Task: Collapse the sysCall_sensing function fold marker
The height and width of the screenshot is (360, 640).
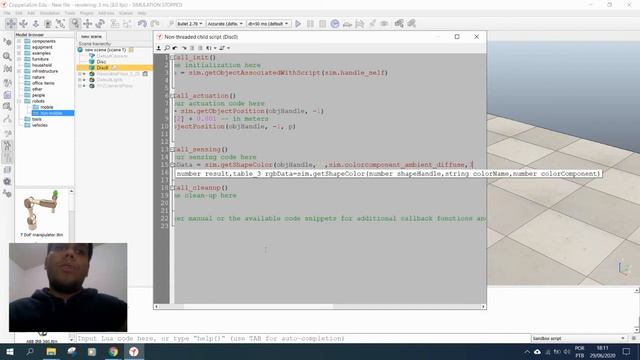Action: (172, 149)
